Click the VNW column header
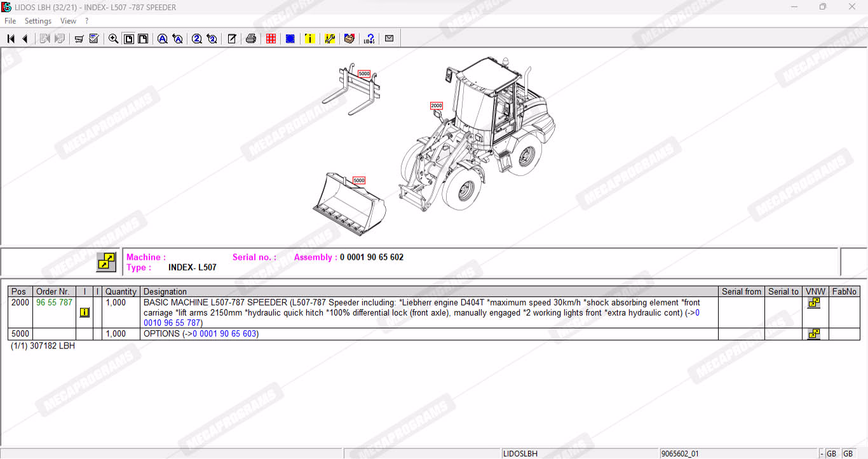The image size is (868, 459). [x=816, y=291]
